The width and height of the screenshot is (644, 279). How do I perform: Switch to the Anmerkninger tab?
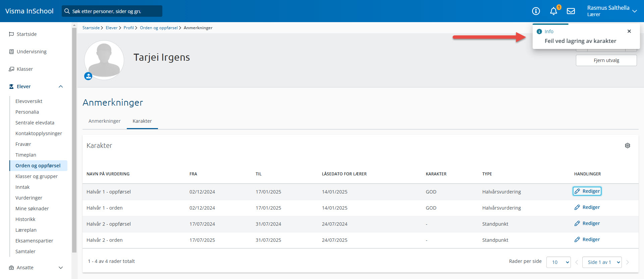[104, 121]
